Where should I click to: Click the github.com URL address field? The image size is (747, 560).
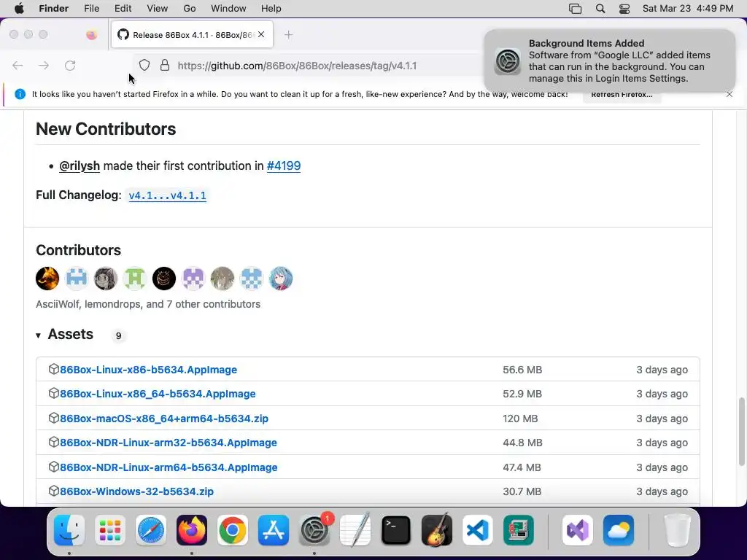coord(297,66)
